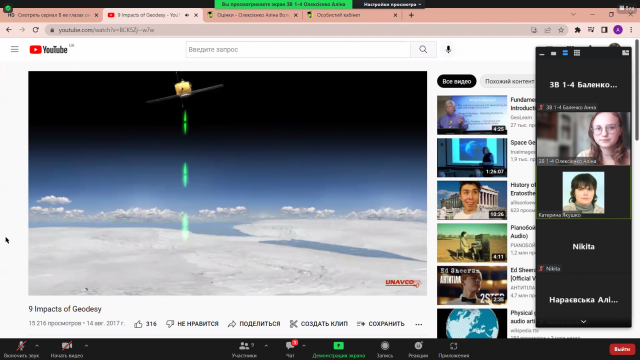Reload the YouTube page
Viewport: 640px width, 360px height.
(36, 30)
